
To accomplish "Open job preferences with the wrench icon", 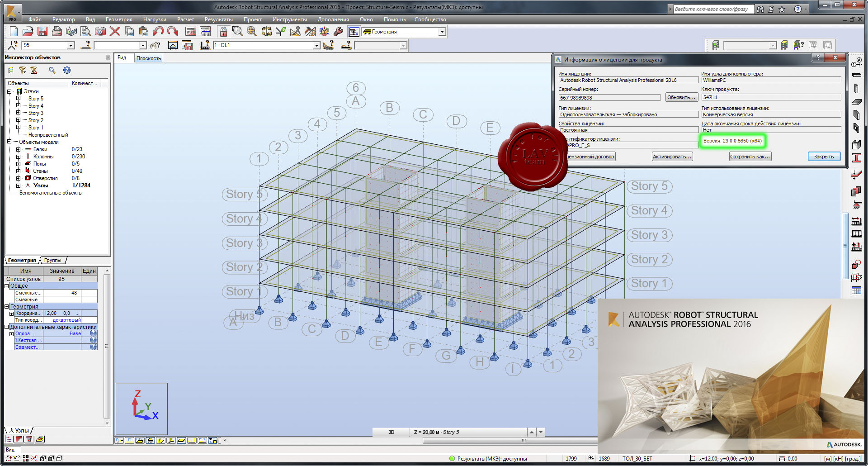I will tap(339, 31).
